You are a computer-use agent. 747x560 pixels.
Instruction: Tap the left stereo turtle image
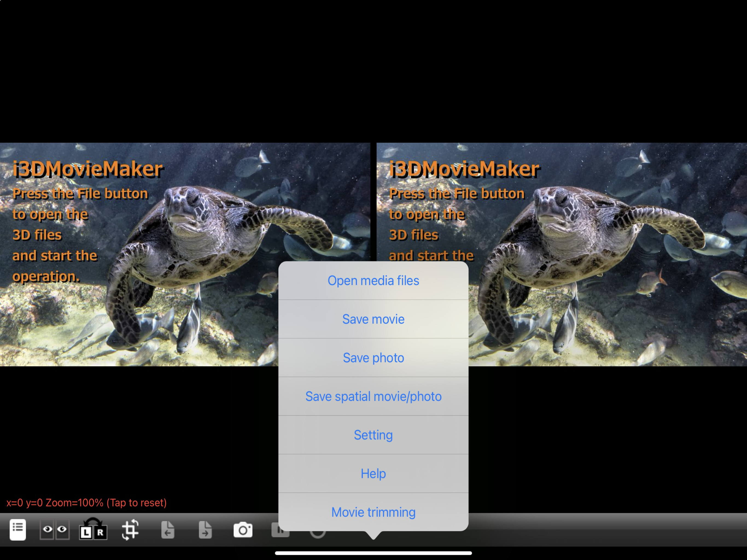coord(185,254)
